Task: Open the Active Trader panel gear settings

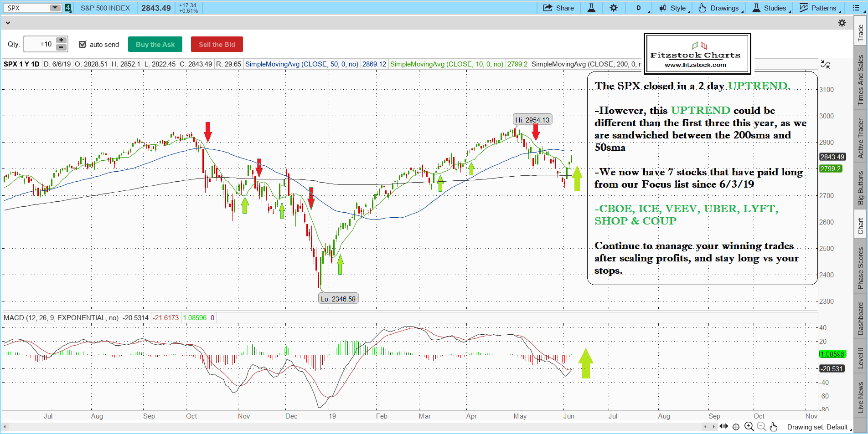Action: (x=842, y=23)
